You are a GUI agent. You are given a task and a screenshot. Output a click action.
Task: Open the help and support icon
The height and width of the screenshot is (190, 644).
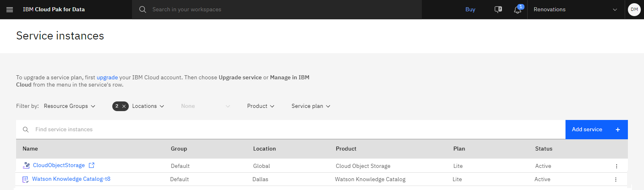pos(498,10)
